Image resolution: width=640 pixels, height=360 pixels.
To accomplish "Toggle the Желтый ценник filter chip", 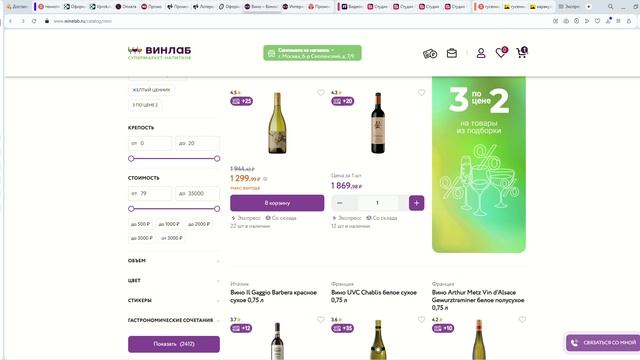I will pyautogui.click(x=151, y=90).
